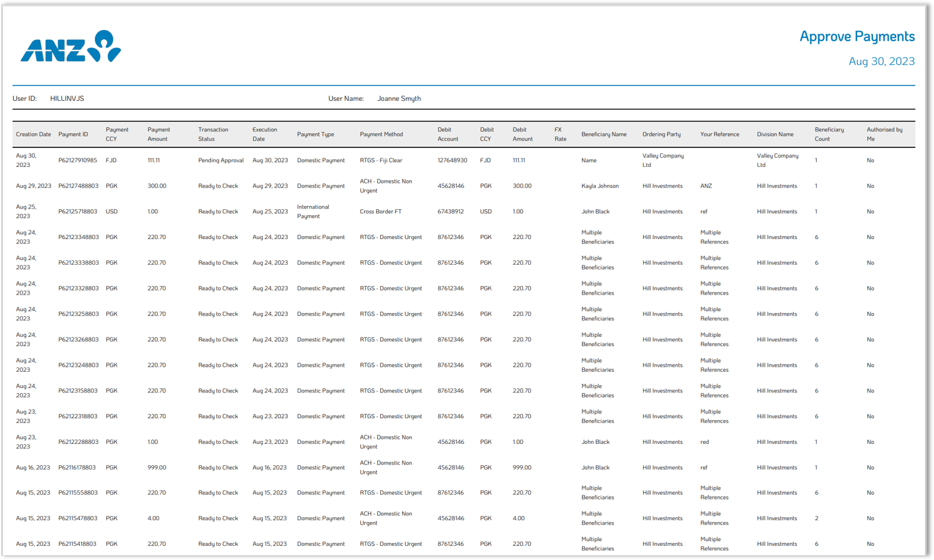The image size is (934, 560).
Task: Select payment P62125718803 row ID
Action: tap(78, 212)
